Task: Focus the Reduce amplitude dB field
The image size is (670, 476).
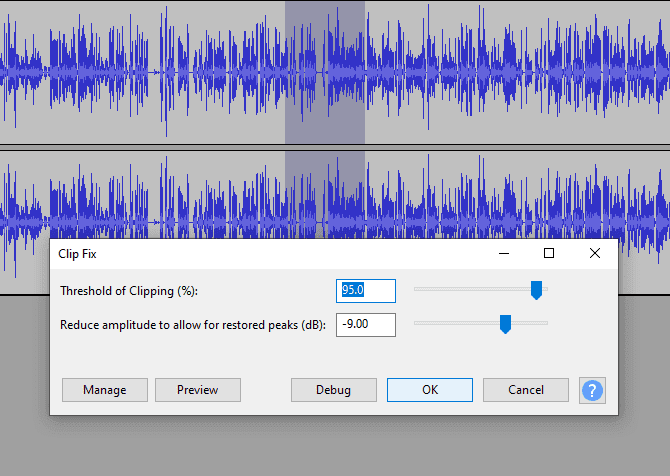Action: 366,325
